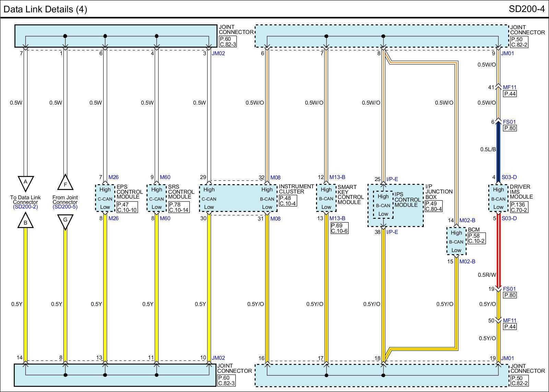The image size is (549, 392).
Task: Select the Instrument Cluster component box
Action: (238, 198)
